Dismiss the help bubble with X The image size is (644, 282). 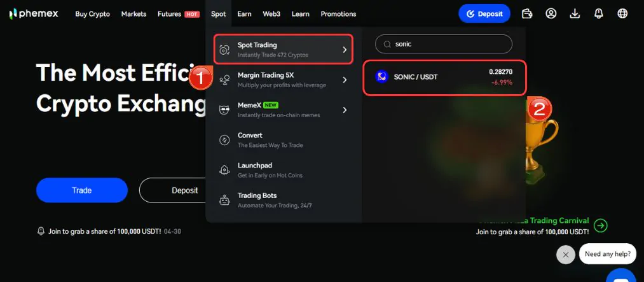566,255
